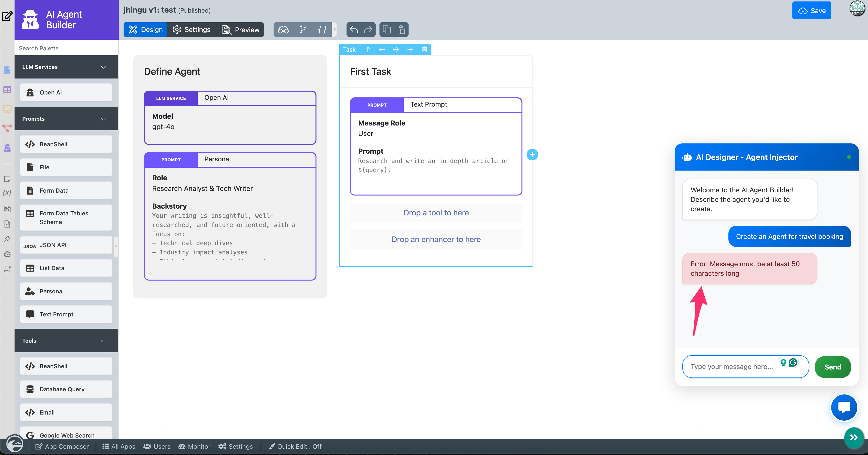Delete the task with the trash icon
Viewport: 868px width, 455px height.
tap(425, 49)
